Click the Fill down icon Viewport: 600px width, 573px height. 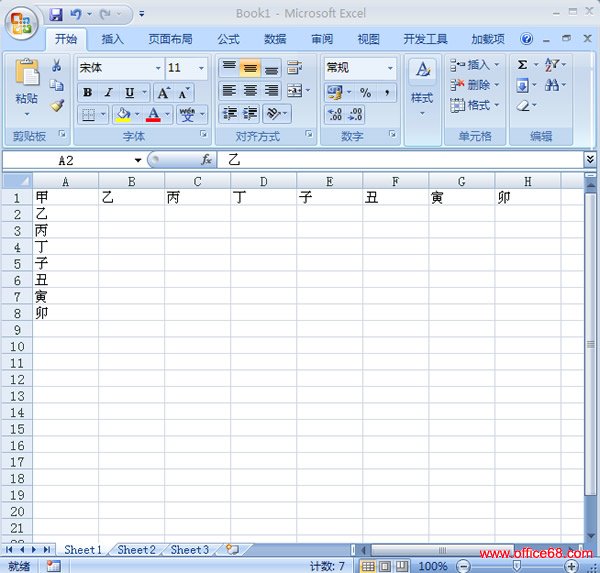coord(522,85)
